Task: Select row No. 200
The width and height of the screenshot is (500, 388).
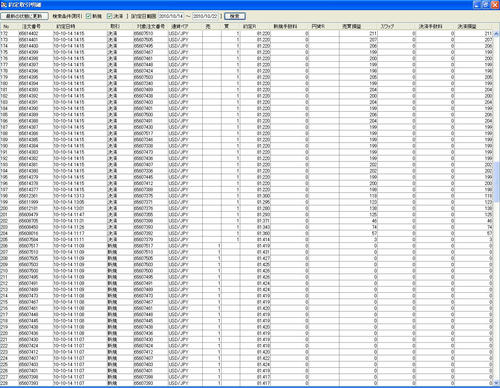Action: click(247, 208)
